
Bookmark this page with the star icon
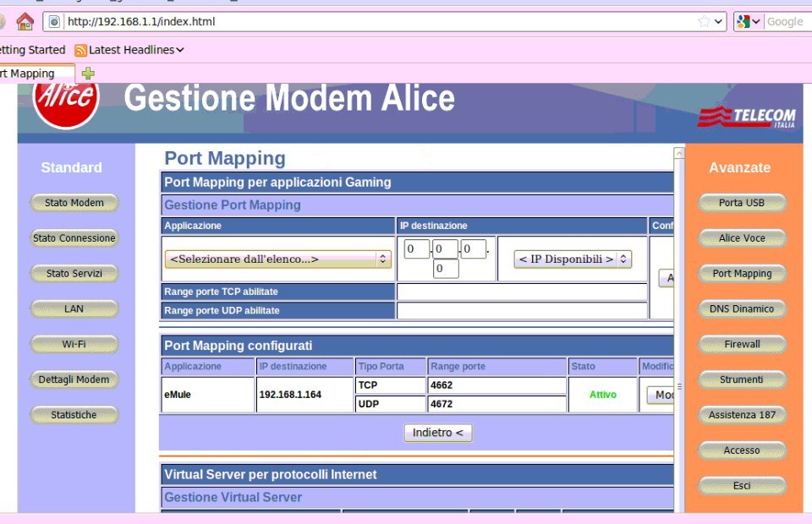coord(704,21)
